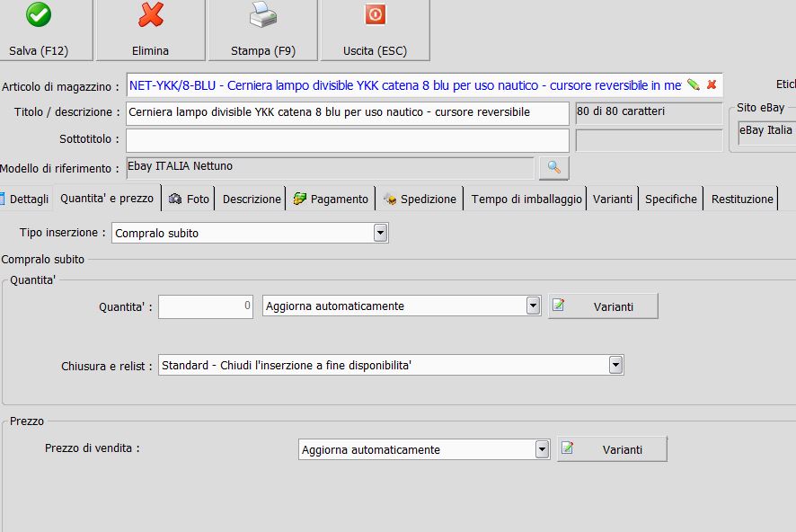The width and height of the screenshot is (796, 532).
Task: Expand the Prezzo di vendita Aggiorna automaticamente dropdown
Action: [x=542, y=449]
